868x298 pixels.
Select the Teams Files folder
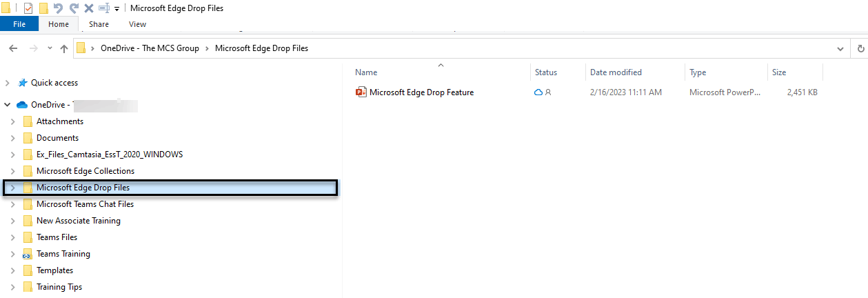(57, 237)
